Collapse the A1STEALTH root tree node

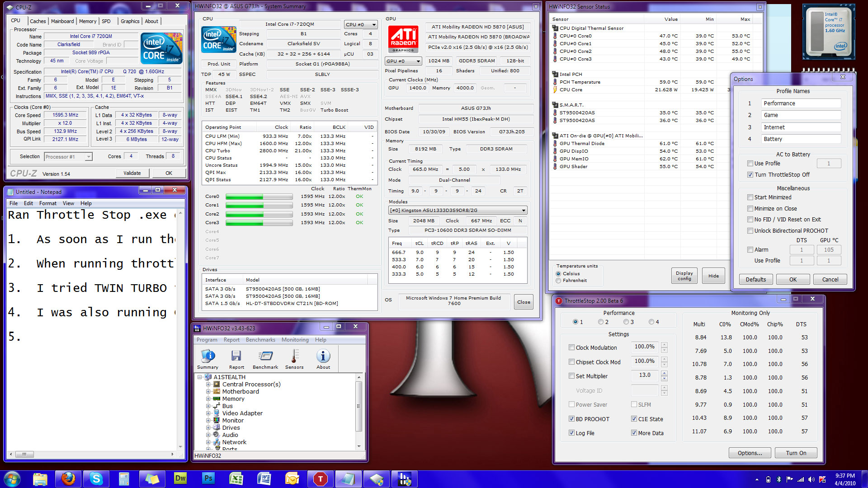pyautogui.click(x=200, y=377)
